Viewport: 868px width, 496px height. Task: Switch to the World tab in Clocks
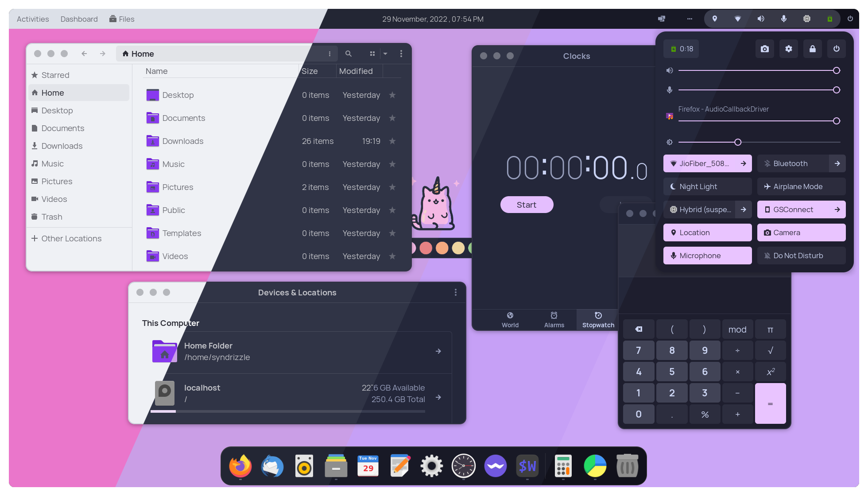[x=510, y=319]
